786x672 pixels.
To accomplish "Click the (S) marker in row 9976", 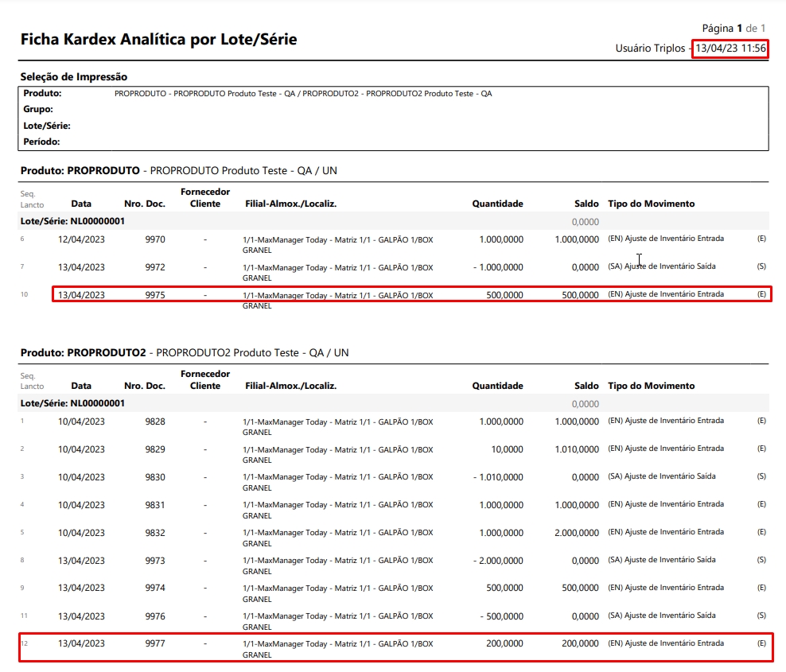I will [x=761, y=616].
